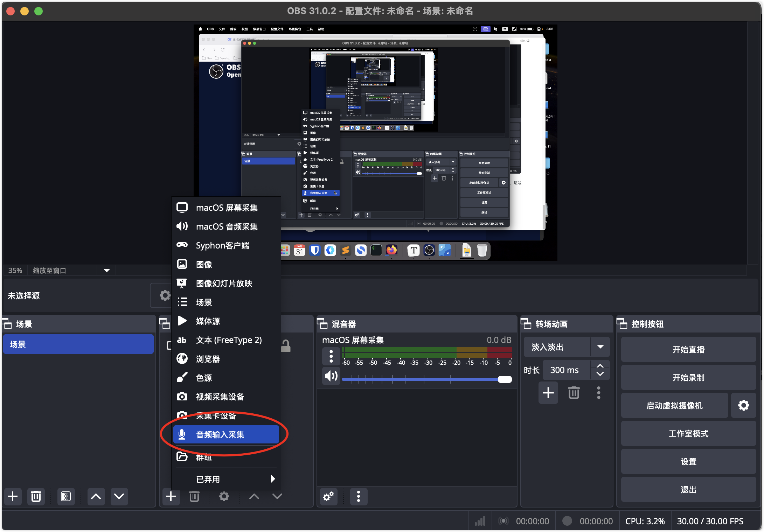Open the 缩放至窗口 preview scaling dropdown
Screen dimensions: 764x532
click(x=107, y=271)
